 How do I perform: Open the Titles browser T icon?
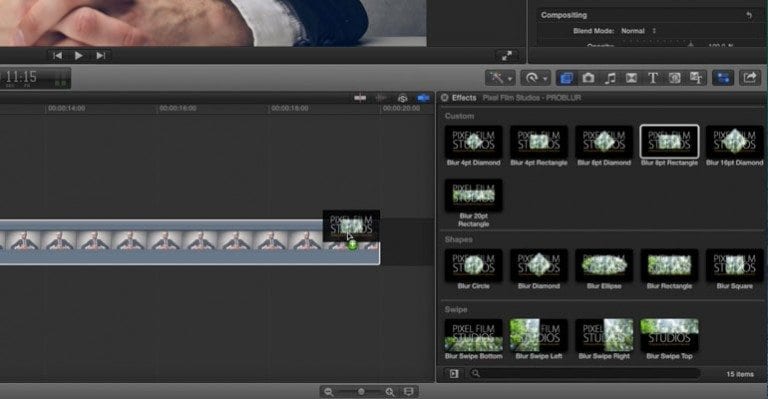coord(653,78)
